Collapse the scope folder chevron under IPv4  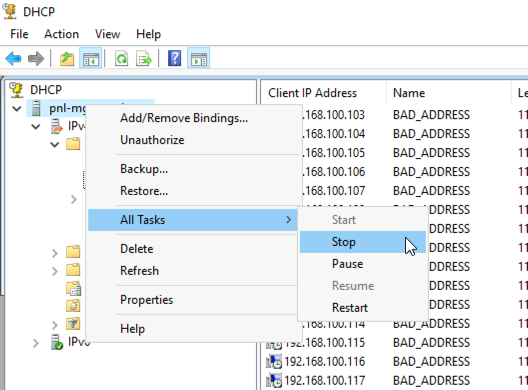coord(55,145)
